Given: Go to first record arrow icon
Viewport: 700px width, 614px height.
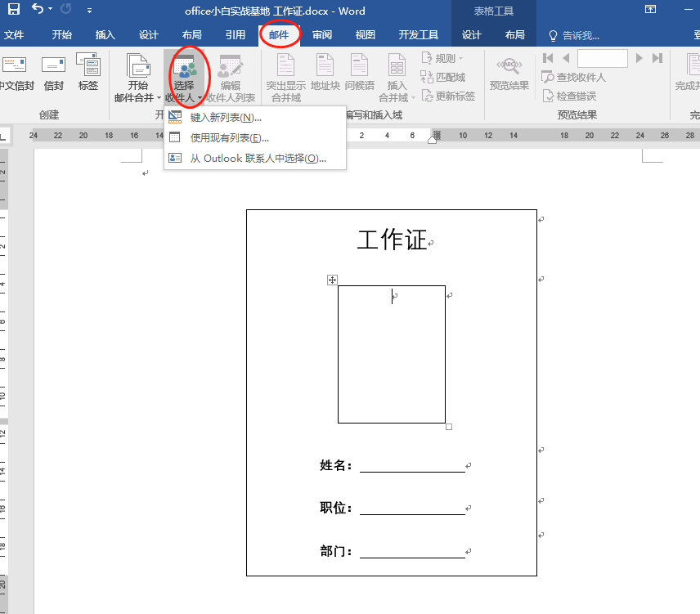Looking at the screenshot, I should tap(548, 58).
